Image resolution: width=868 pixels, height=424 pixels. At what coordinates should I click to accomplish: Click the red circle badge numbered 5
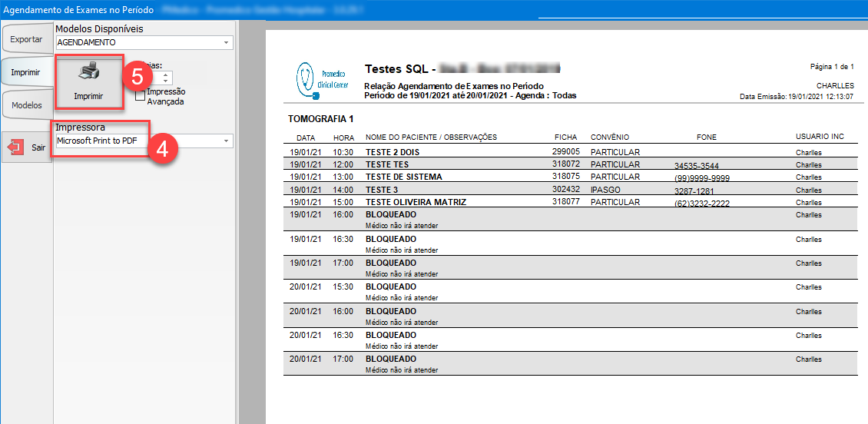(x=137, y=76)
